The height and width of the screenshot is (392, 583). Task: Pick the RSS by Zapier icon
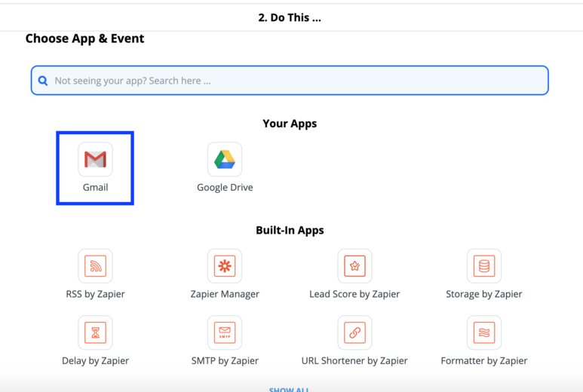(x=95, y=266)
